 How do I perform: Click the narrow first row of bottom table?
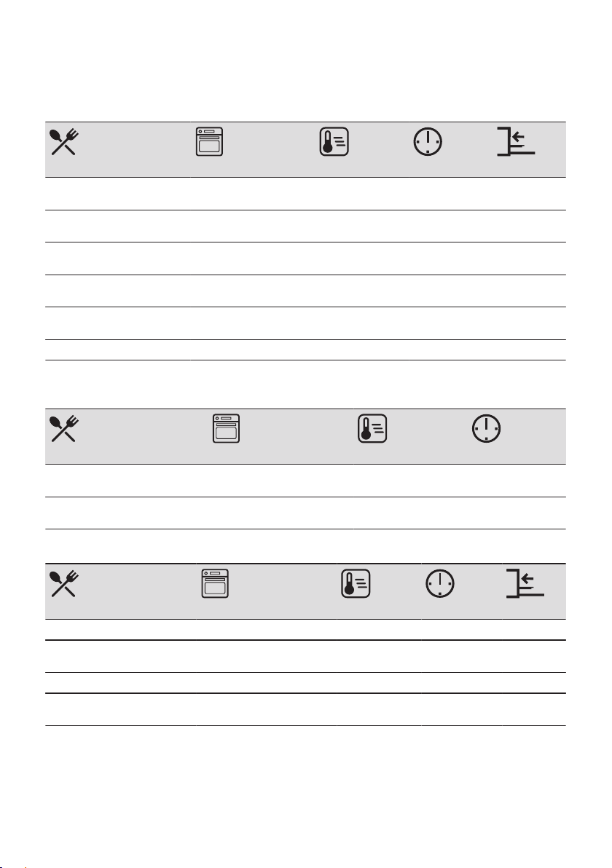coord(305,629)
